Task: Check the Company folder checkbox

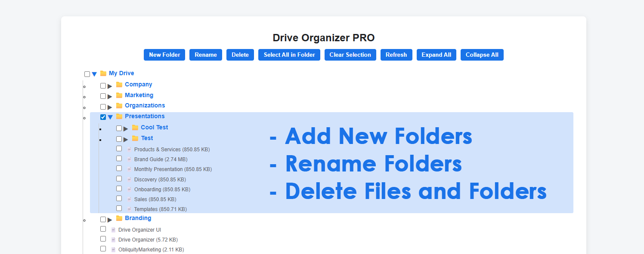Action: (103, 86)
